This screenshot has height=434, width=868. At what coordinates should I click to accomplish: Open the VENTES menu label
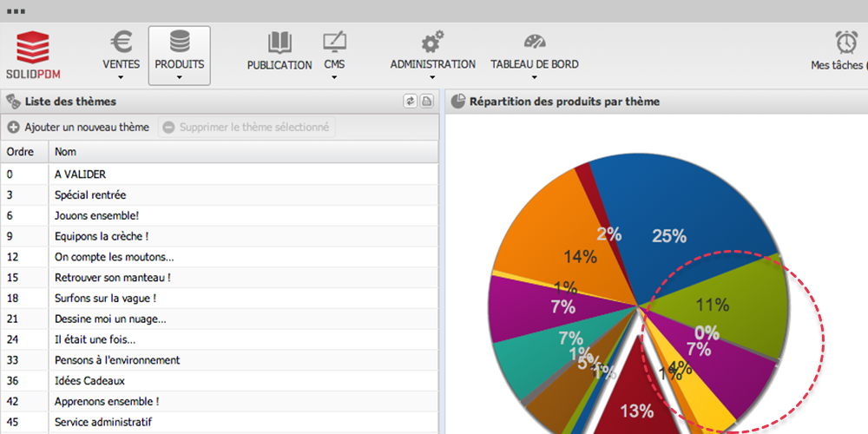pos(122,64)
